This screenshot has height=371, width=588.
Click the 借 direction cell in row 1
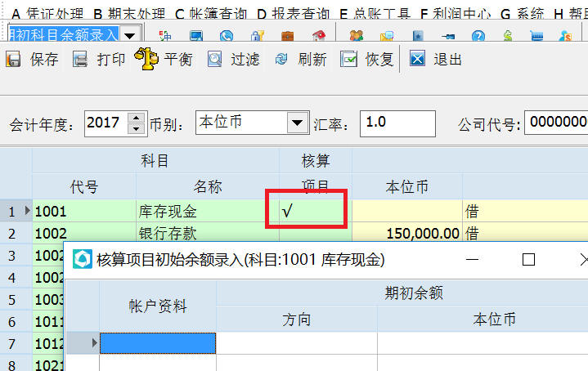tap(525, 211)
